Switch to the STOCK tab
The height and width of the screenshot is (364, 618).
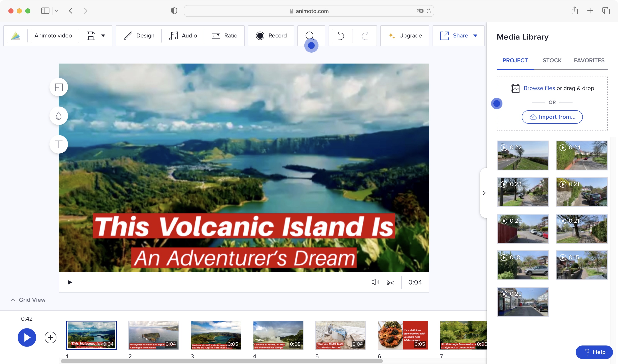click(x=552, y=60)
